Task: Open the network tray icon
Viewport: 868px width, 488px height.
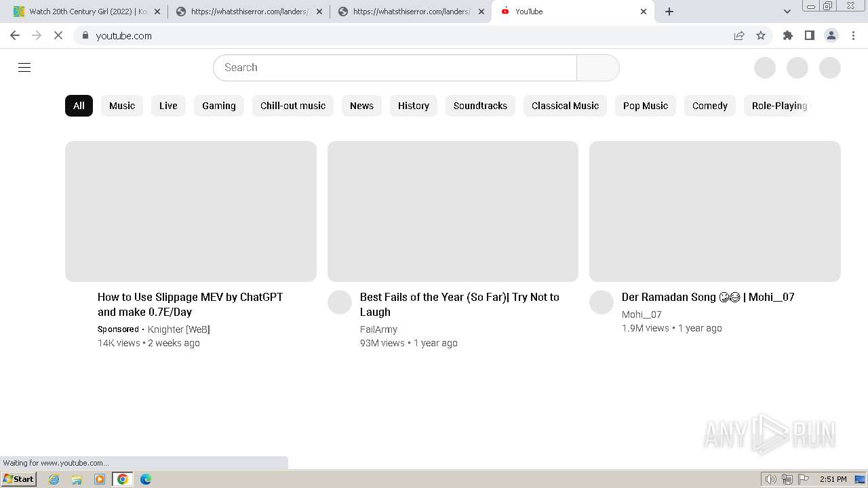Action: (787, 479)
